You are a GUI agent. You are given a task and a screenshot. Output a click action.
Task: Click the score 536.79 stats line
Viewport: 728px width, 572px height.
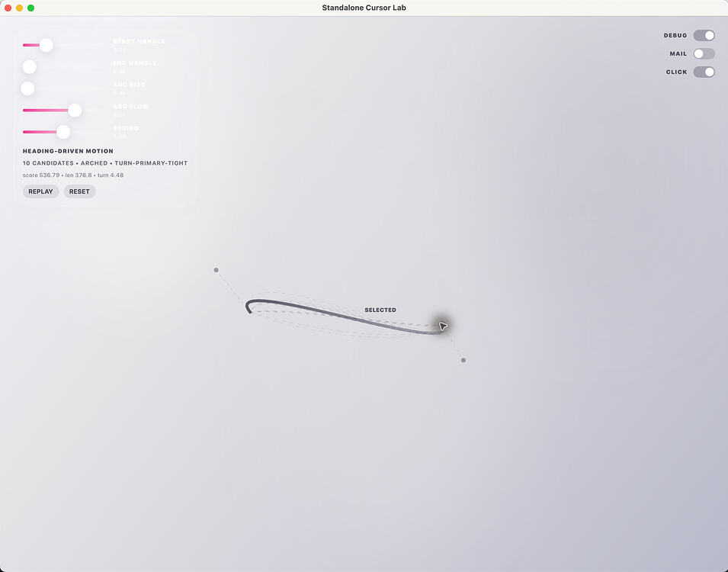pyautogui.click(x=73, y=175)
